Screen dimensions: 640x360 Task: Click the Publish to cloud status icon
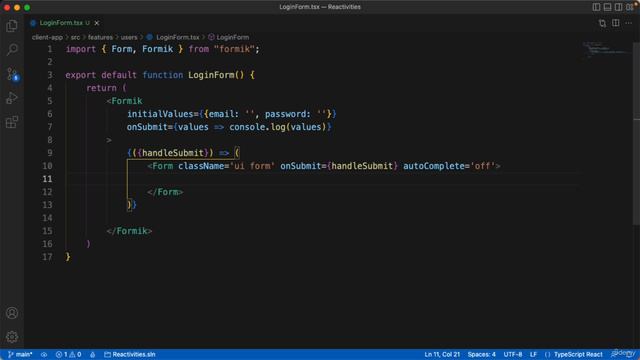click(44, 354)
